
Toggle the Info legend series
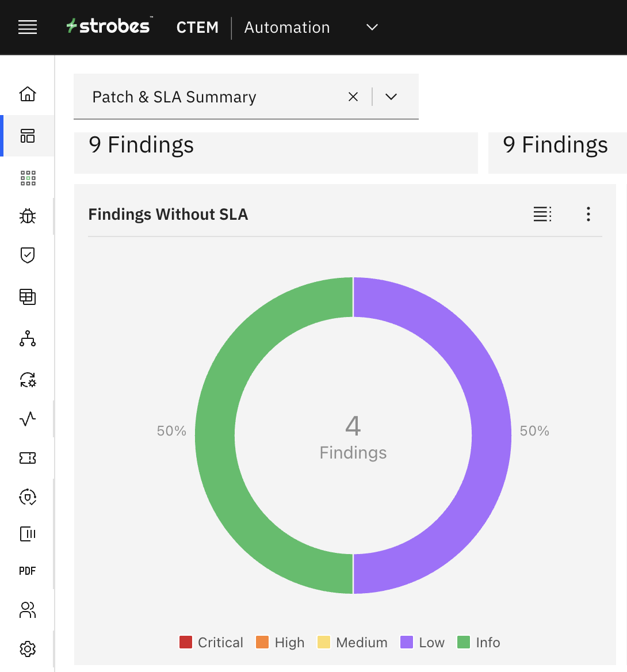479,642
